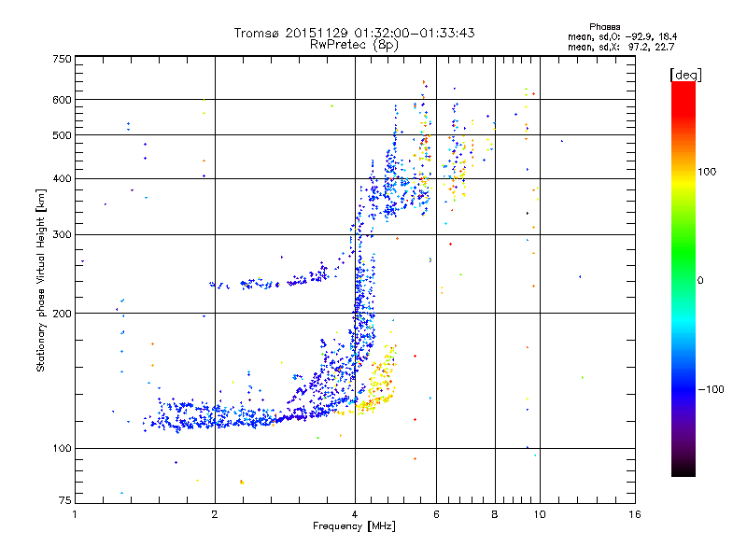Click 'mean, sd,O: -92.9, 18.4' statistic
The width and height of the screenshot is (747, 560).
pyautogui.click(x=622, y=36)
